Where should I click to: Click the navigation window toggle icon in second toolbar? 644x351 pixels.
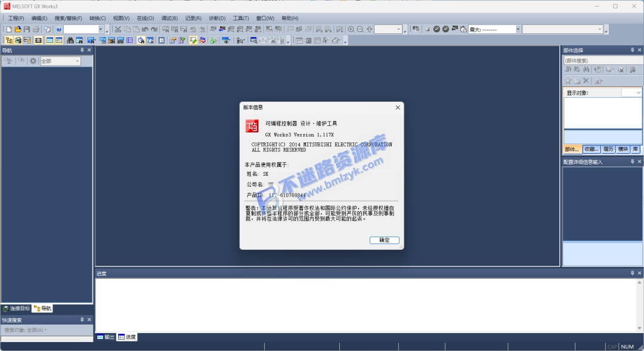point(8,41)
